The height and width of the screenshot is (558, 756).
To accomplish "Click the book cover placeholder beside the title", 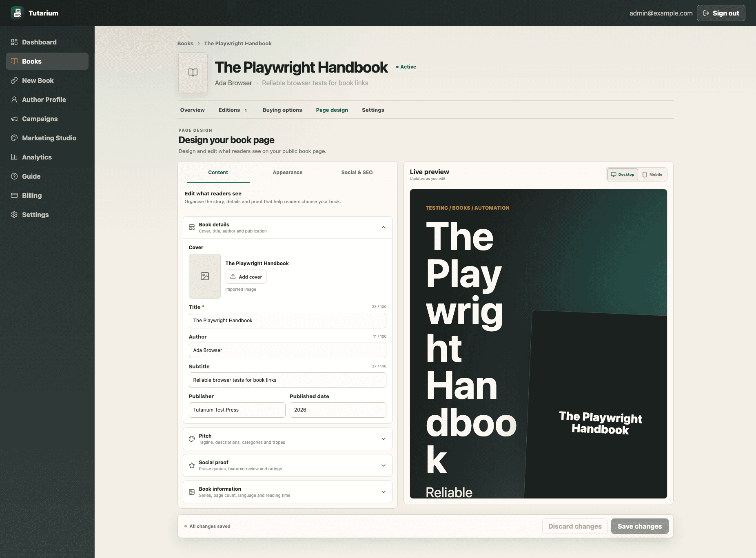I will 193,72.
